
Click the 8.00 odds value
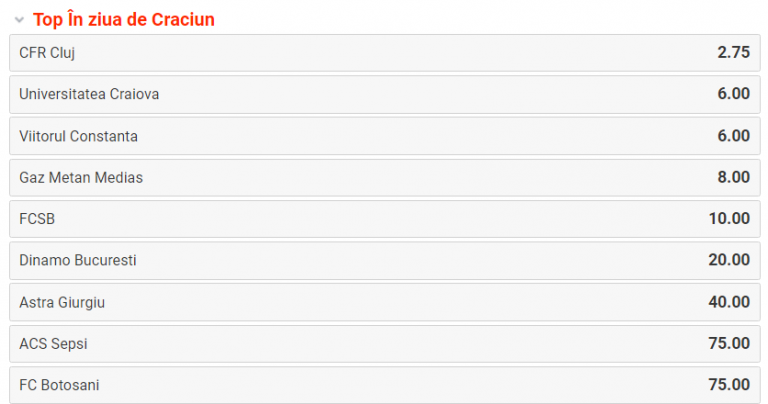[733, 177]
